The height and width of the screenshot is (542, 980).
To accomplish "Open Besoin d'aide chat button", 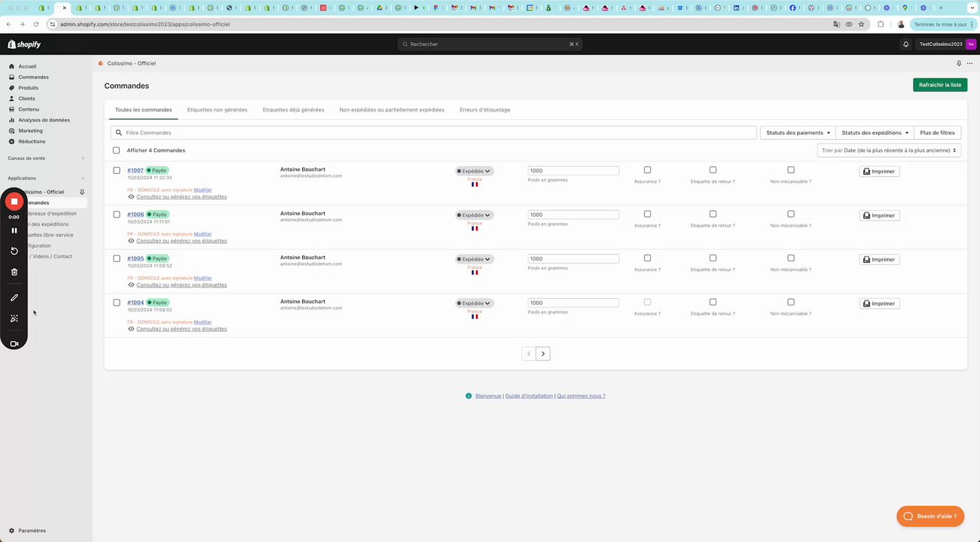I will coord(930,516).
